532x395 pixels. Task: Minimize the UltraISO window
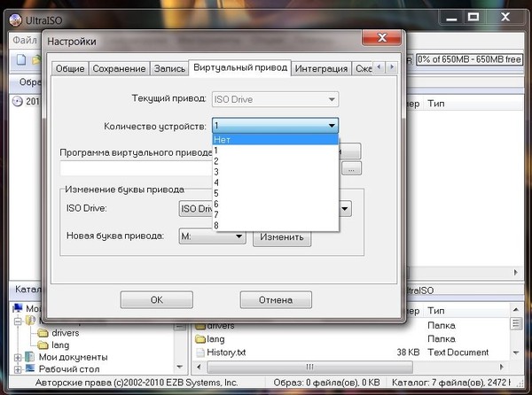click(451, 18)
